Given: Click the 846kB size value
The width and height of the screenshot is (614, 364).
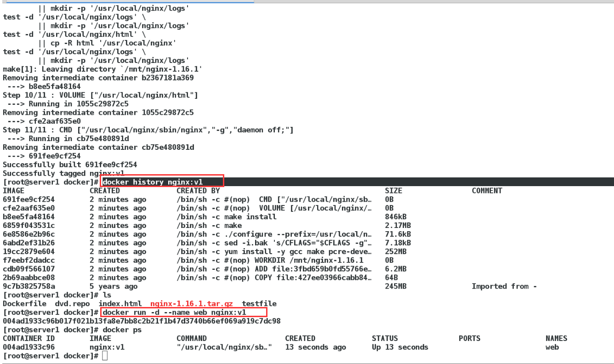Looking at the screenshot, I should coord(396,217).
